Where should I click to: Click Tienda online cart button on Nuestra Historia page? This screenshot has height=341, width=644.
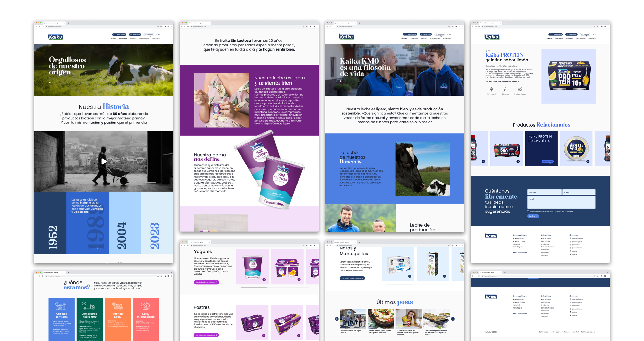[135, 34]
